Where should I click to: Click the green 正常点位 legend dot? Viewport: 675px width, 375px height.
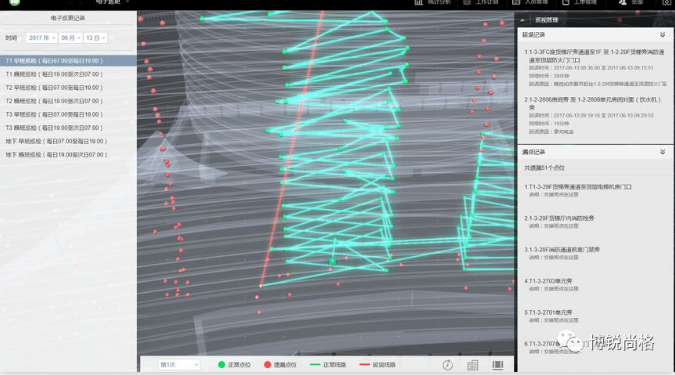click(221, 365)
